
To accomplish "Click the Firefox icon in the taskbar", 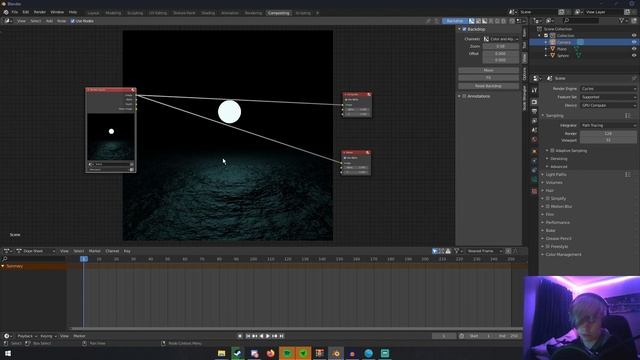I will 270,353.
